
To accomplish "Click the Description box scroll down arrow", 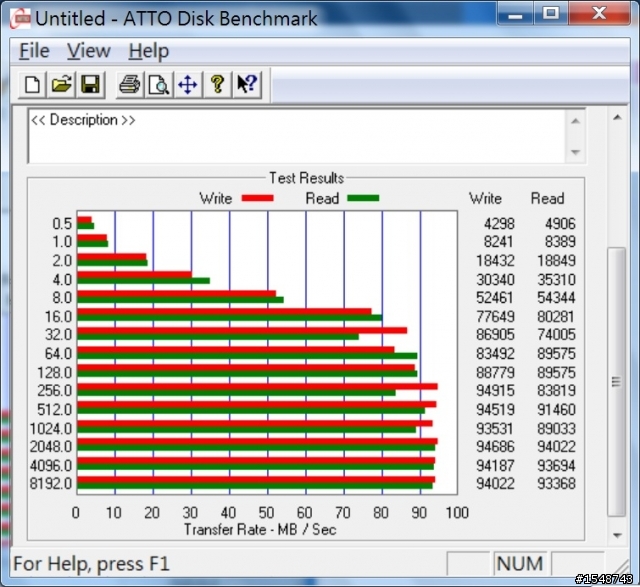I will 576,152.
